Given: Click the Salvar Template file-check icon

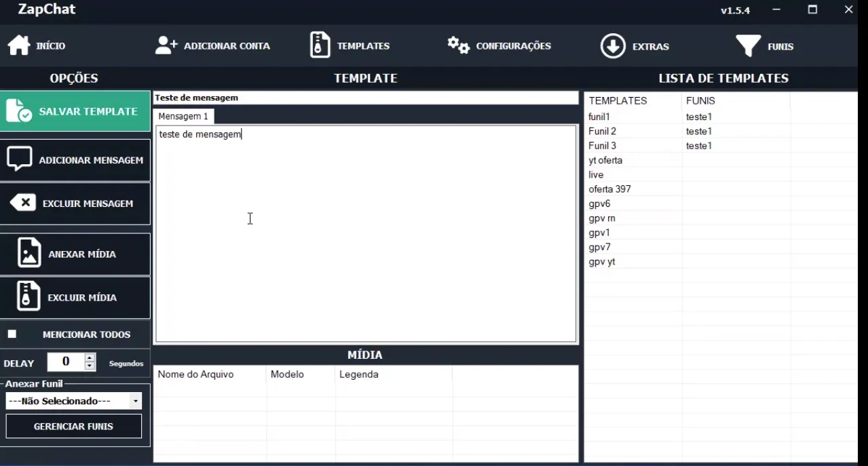Looking at the screenshot, I should [19, 111].
